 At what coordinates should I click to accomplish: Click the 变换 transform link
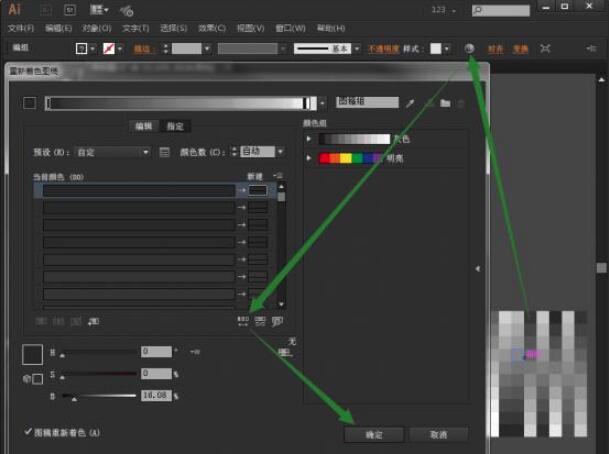[520, 49]
